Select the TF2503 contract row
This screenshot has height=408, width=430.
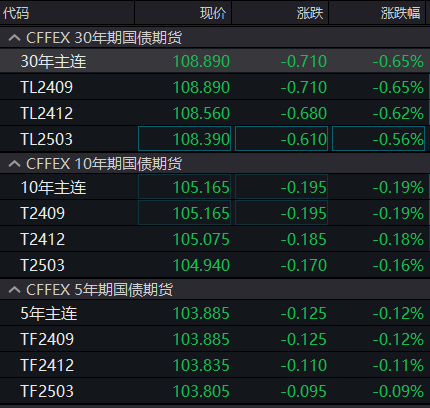click(x=215, y=391)
